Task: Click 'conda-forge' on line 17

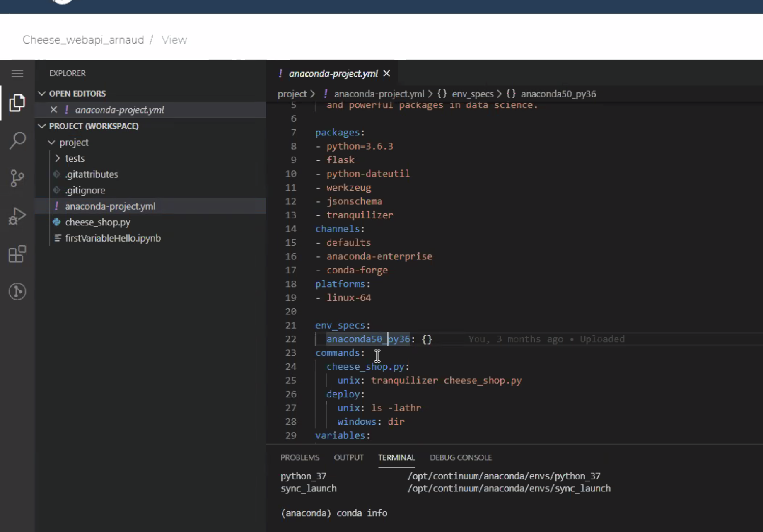Action: 357,270
